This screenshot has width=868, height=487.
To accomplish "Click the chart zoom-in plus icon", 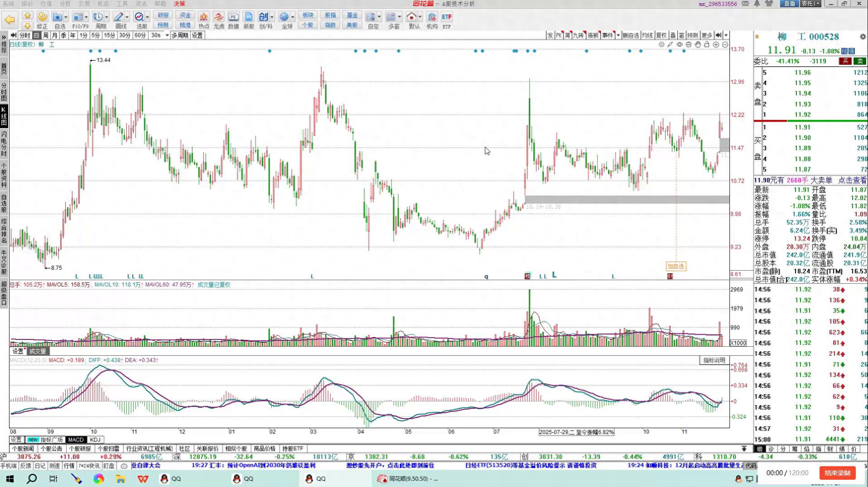I will click(716, 44).
